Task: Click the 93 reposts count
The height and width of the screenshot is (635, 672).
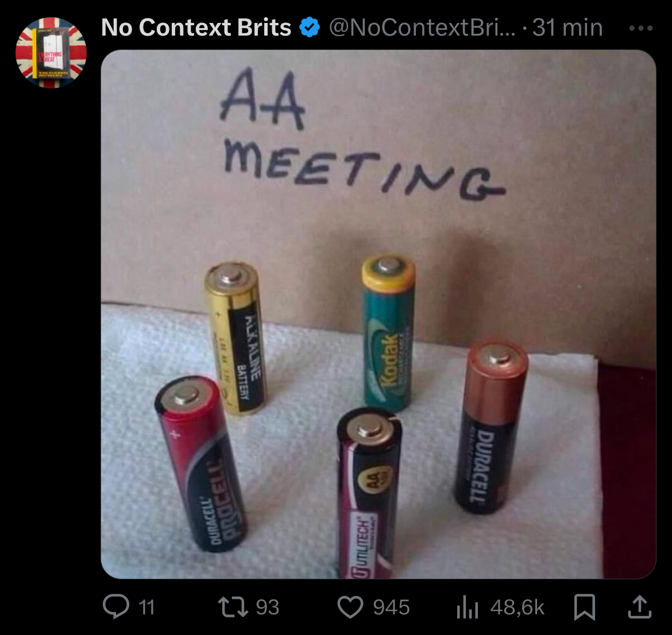Action: (x=268, y=607)
